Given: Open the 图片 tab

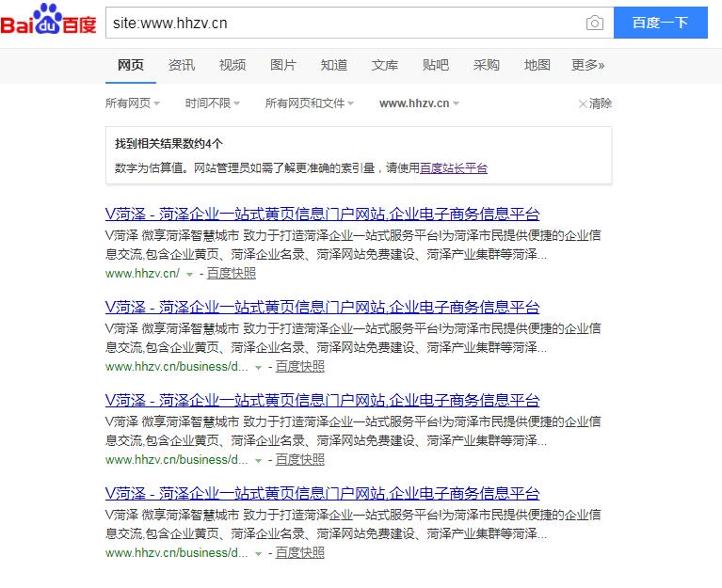Looking at the screenshot, I should (283, 65).
